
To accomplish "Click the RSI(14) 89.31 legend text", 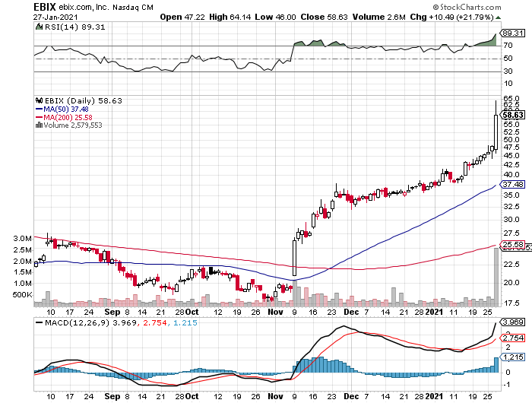I will click(74, 27).
